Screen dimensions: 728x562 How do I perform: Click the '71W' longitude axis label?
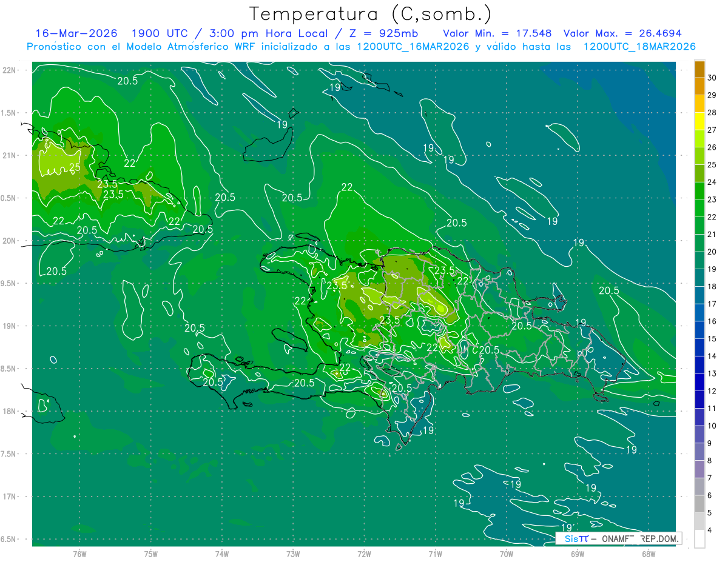coord(435,554)
